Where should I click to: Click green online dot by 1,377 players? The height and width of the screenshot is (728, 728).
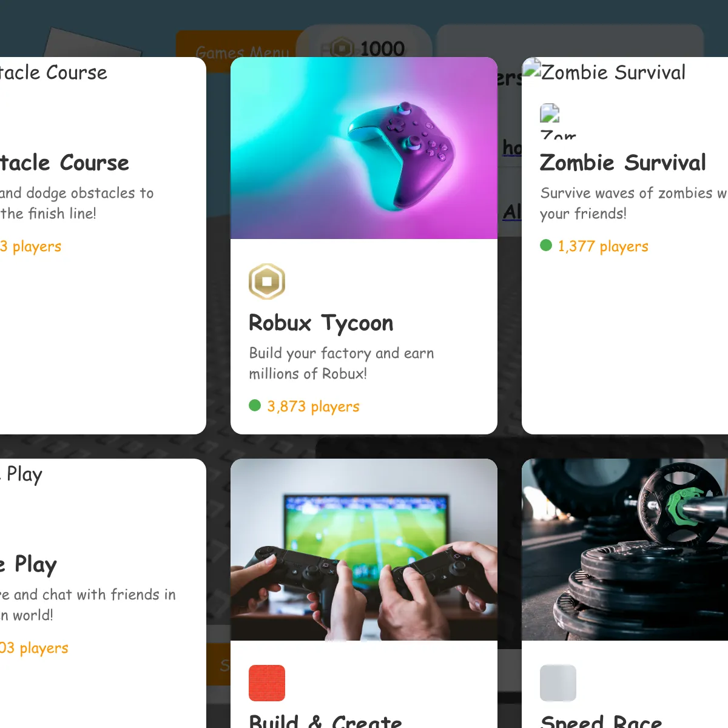point(546,245)
